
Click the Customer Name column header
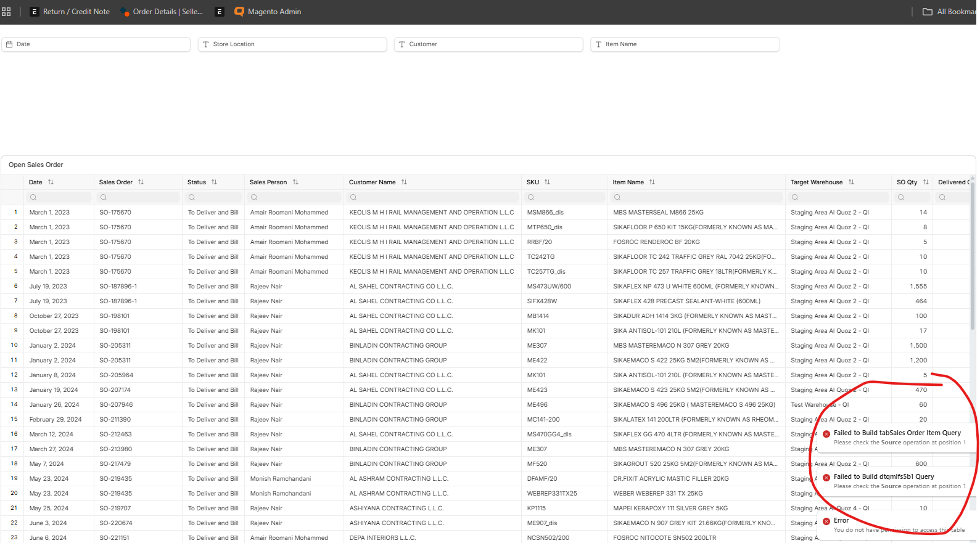pos(372,182)
